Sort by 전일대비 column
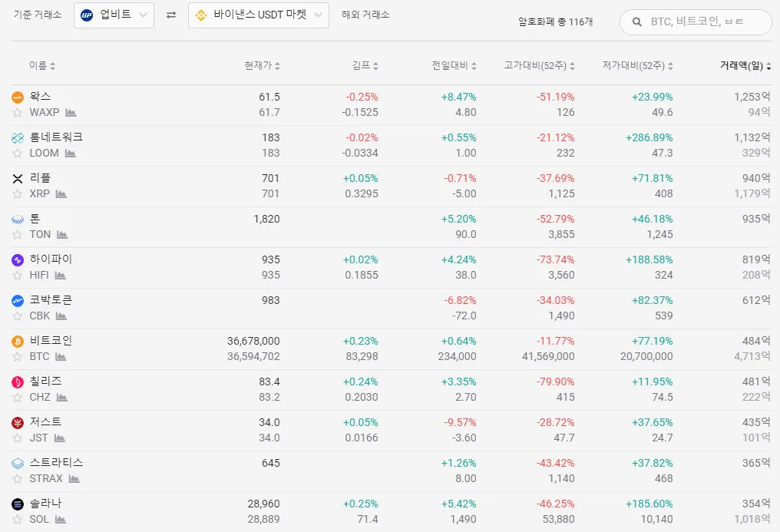 pos(454,65)
